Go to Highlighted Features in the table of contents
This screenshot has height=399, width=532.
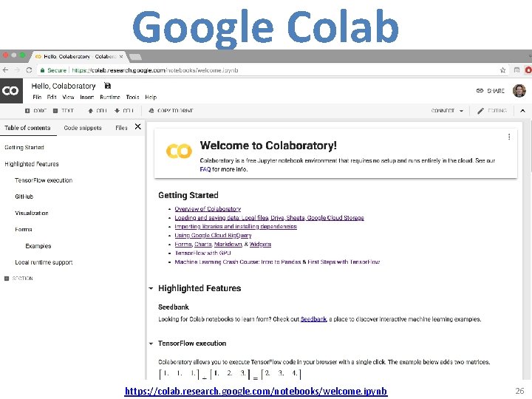32,164
